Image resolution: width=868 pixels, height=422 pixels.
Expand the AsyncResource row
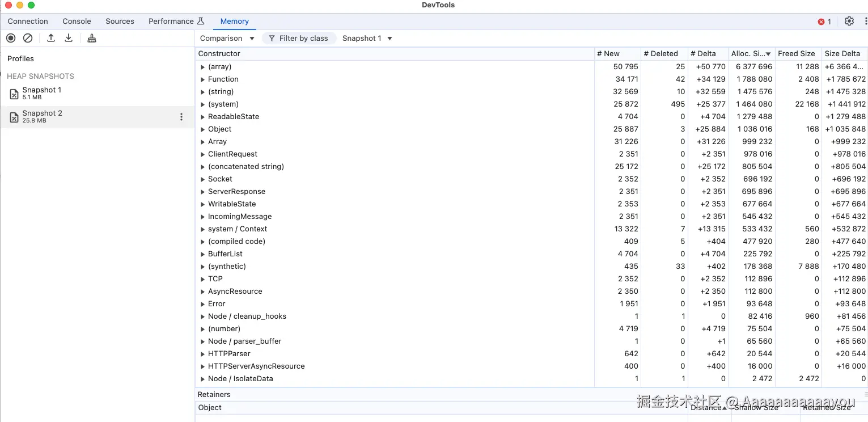click(x=203, y=292)
